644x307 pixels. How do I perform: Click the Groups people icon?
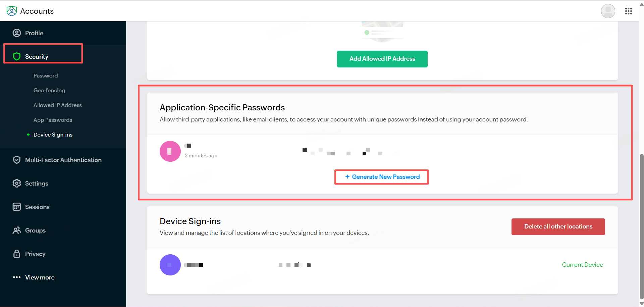pyautogui.click(x=17, y=231)
